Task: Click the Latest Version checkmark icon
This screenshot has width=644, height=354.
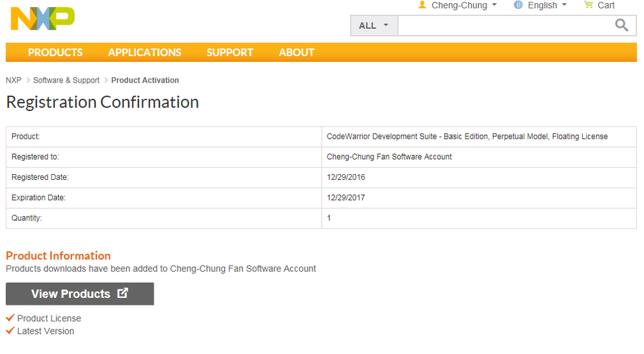Action: point(10,331)
